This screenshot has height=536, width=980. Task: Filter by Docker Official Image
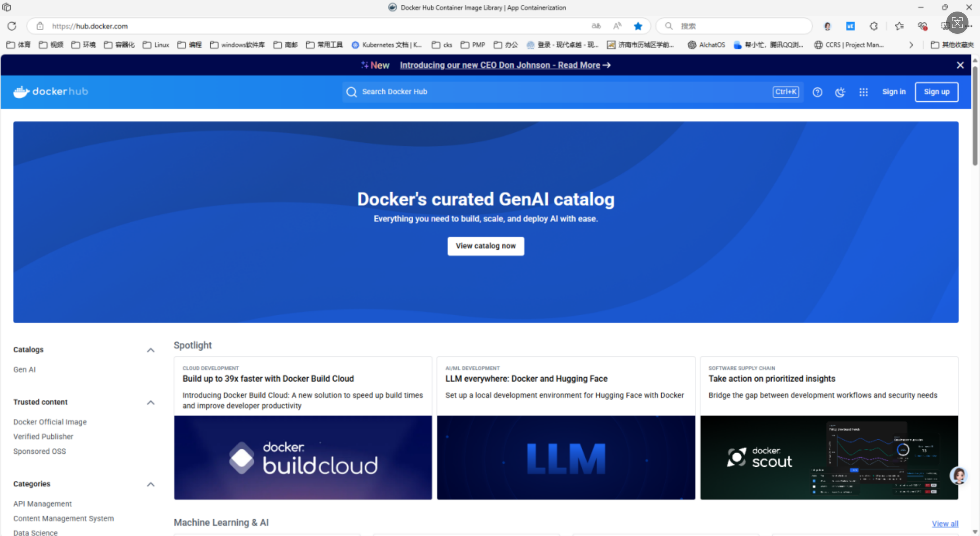coord(50,422)
